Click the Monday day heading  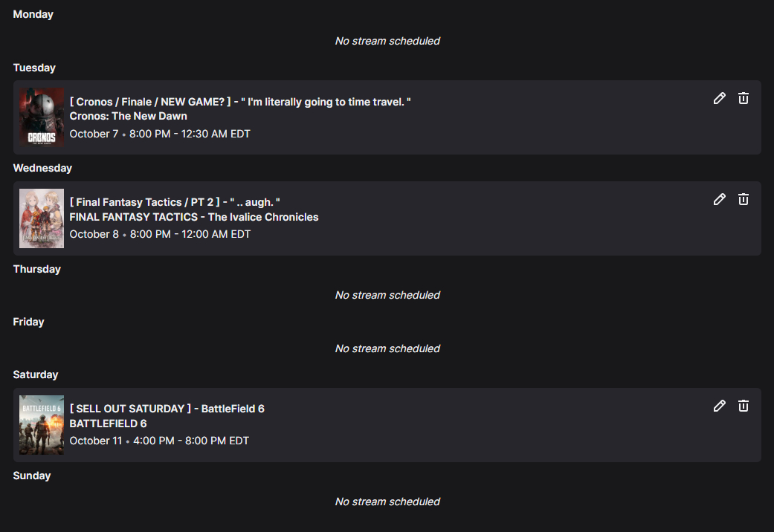pos(33,14)
